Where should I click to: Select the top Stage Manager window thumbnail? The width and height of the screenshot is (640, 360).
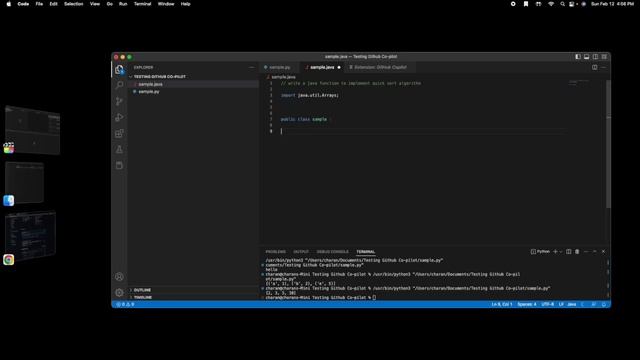coord(33,130)
